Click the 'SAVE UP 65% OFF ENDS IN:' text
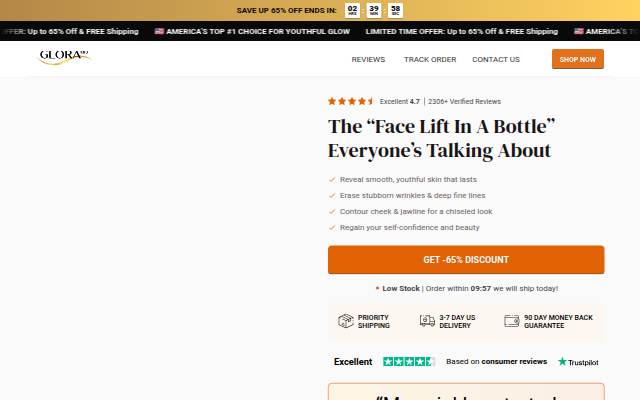Image resolution: width=640 pixels, height=400 pixels. click(x=287, y=11)
